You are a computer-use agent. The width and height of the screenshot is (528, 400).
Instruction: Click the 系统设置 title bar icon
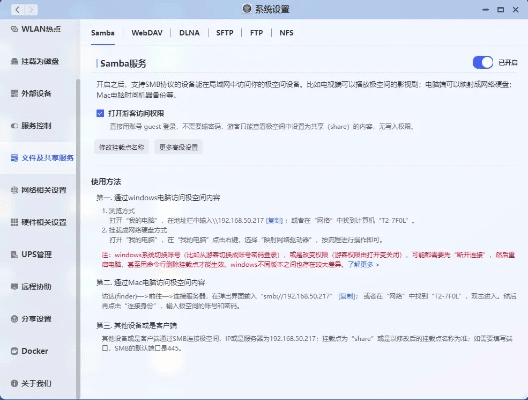click(x=247, y=9)
